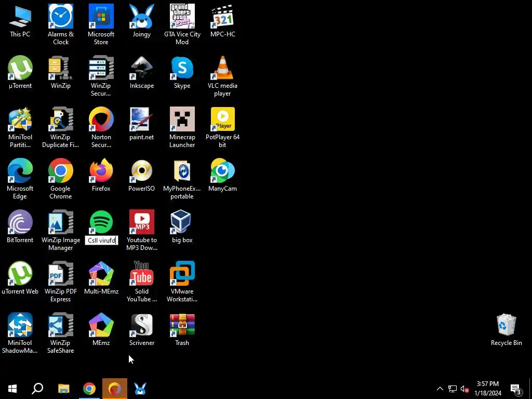Open Joingy rabbit taskbar icon
This screenshot has height=399, width=532.
[140, 389]
